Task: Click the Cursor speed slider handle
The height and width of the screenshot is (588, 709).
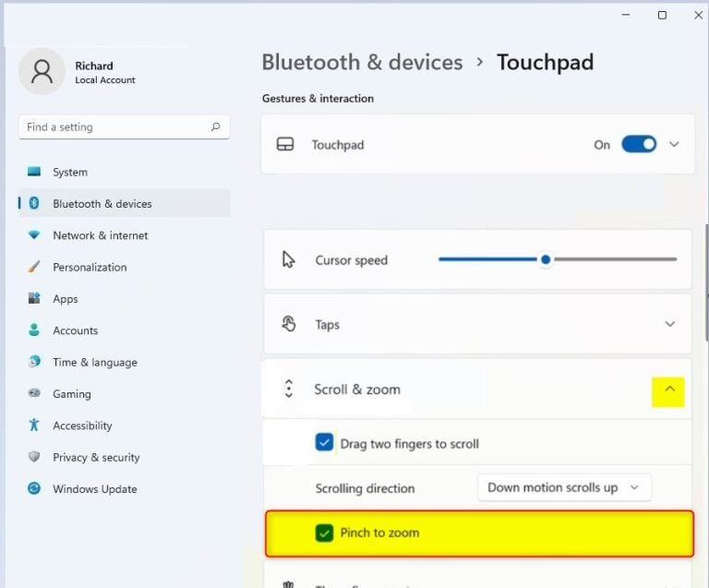Action: pyautogui.click(x=546, y=259)
